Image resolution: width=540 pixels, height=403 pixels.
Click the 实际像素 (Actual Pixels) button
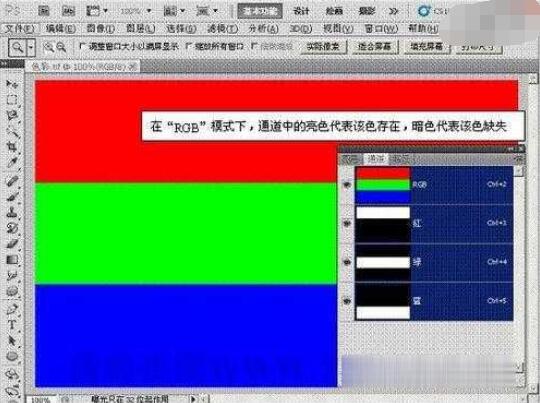click(323, 46)
